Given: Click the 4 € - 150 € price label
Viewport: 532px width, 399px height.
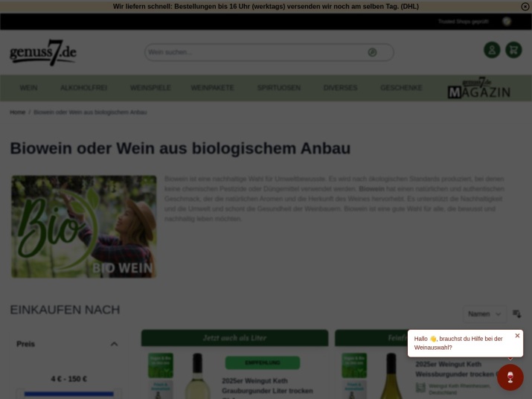Looking at the screenshot, I should 69,379.
